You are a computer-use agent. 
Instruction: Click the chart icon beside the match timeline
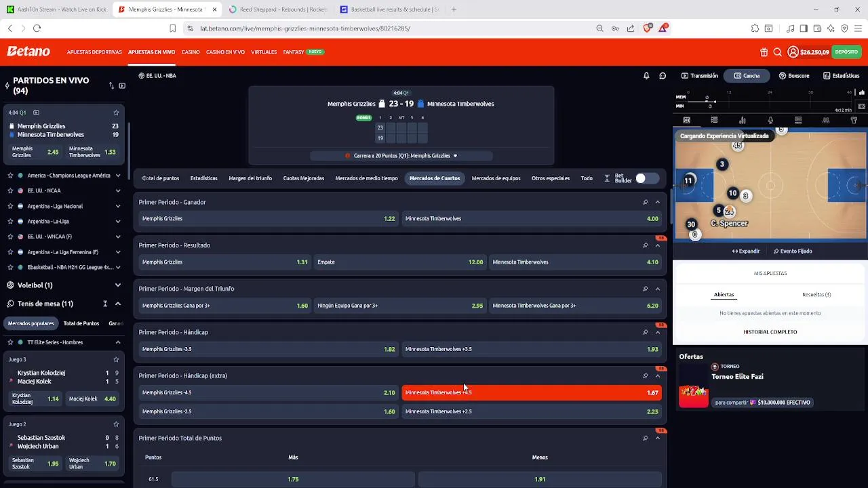862,93
